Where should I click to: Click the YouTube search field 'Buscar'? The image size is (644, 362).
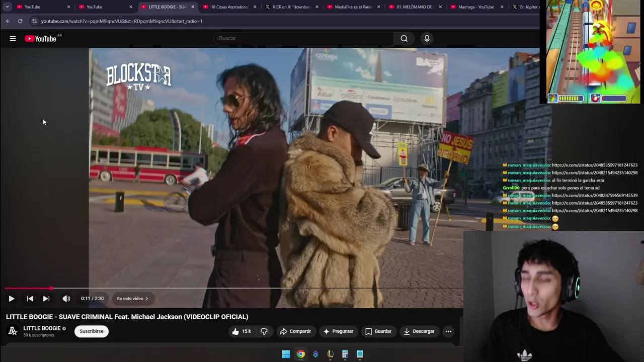coord(303,39)
